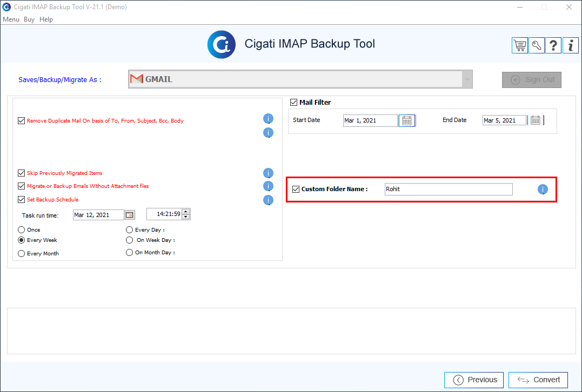The width and height of the screenshot is (582, 392).
Task: Show info for Skip Previously Migrated Items
Action: pyautogui.click(x=269, y=173)
